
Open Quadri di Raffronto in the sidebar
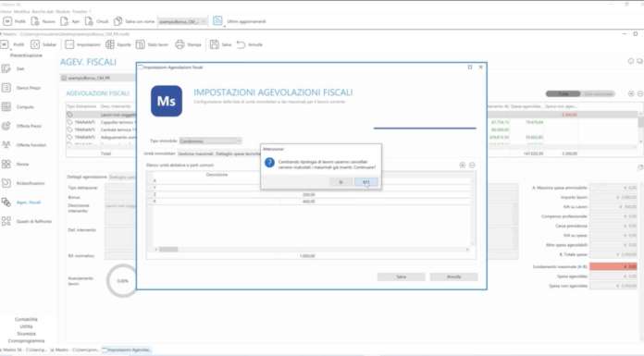coord(27,221)
